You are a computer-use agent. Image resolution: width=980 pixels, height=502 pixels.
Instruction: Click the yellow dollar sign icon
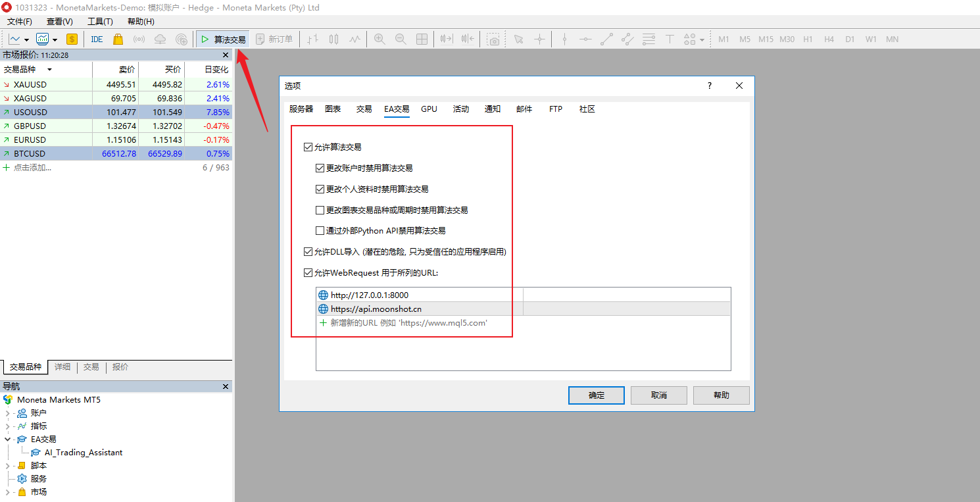point(72,39)
